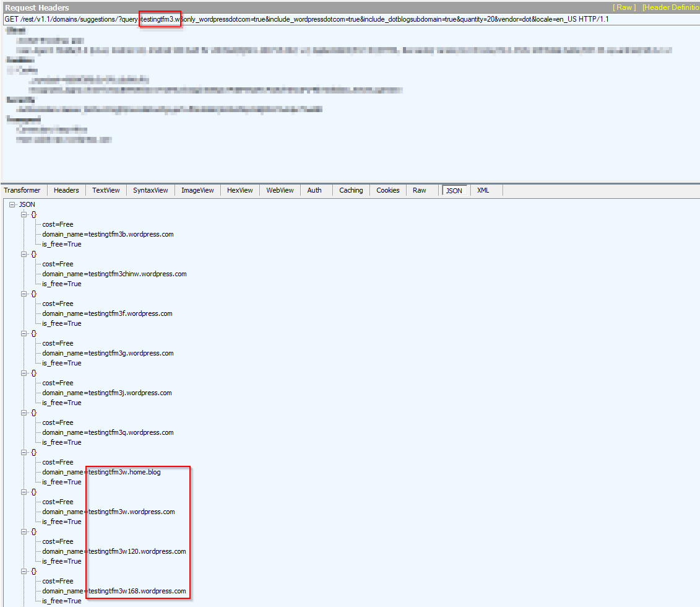Select is_free=True below testingtfm3w.home.blog row
The width and height of the screenshot is (700, 607).
(x=62, y=482)
